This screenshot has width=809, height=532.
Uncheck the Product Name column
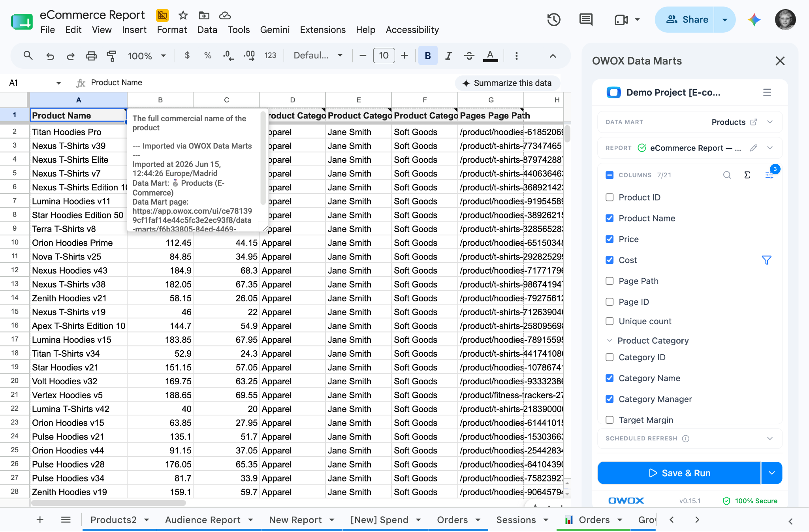click(x=610, y=218)
